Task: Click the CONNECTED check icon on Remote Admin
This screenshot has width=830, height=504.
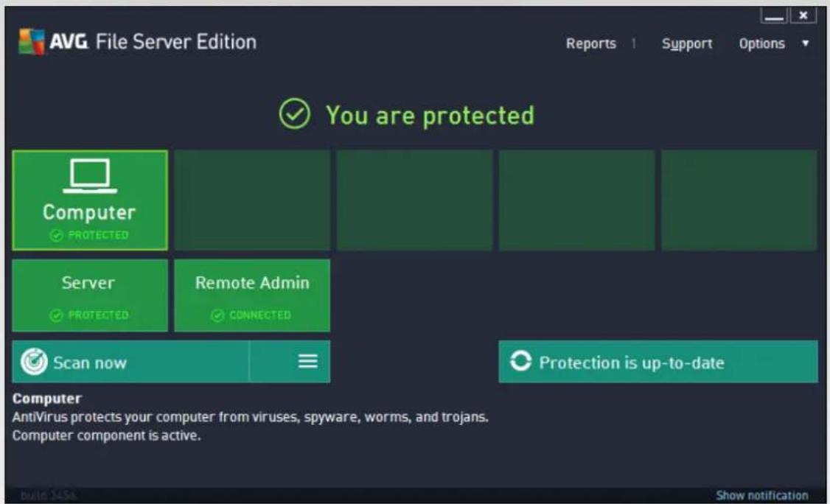Action: click(217, 315)
